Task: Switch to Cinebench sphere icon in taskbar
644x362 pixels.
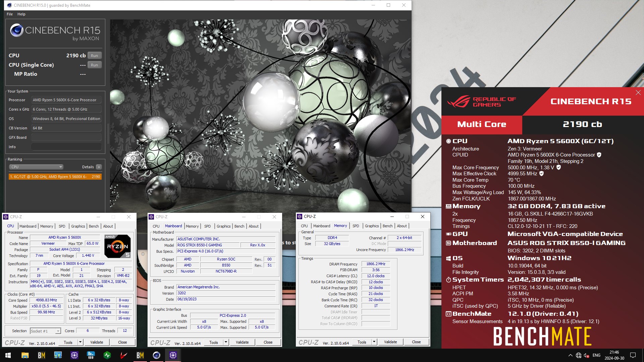Action: 156,355
